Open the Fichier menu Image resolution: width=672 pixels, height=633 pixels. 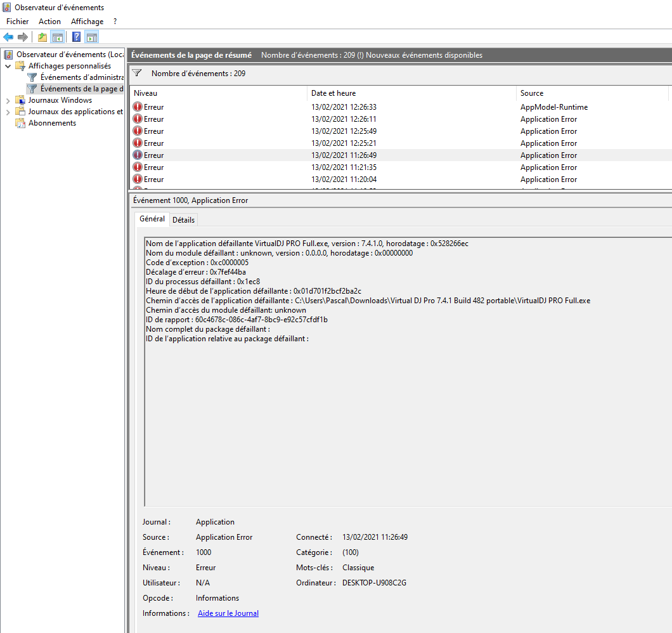18,22
